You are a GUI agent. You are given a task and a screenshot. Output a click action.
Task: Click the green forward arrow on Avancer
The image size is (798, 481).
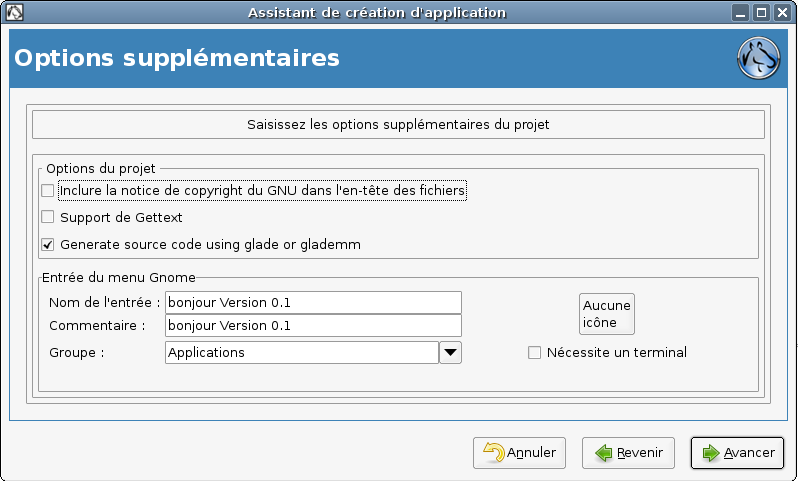pos(711,452)
